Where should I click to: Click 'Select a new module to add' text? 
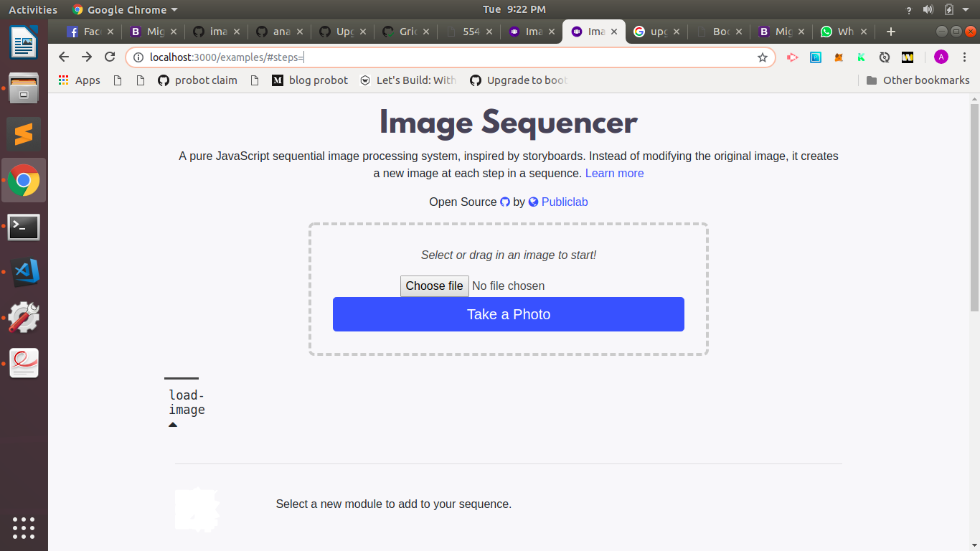(394, 504)
